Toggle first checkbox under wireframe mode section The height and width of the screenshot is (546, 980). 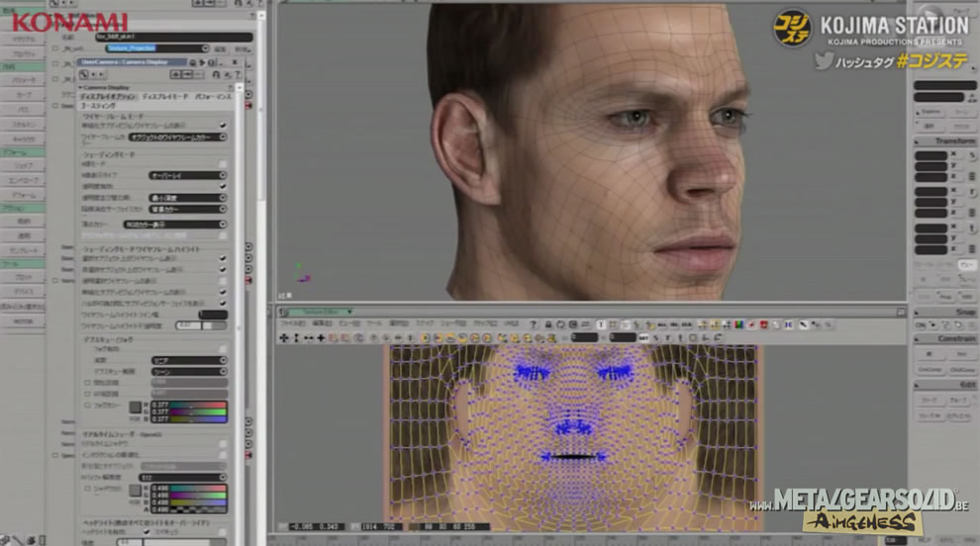tap(223, 126)
